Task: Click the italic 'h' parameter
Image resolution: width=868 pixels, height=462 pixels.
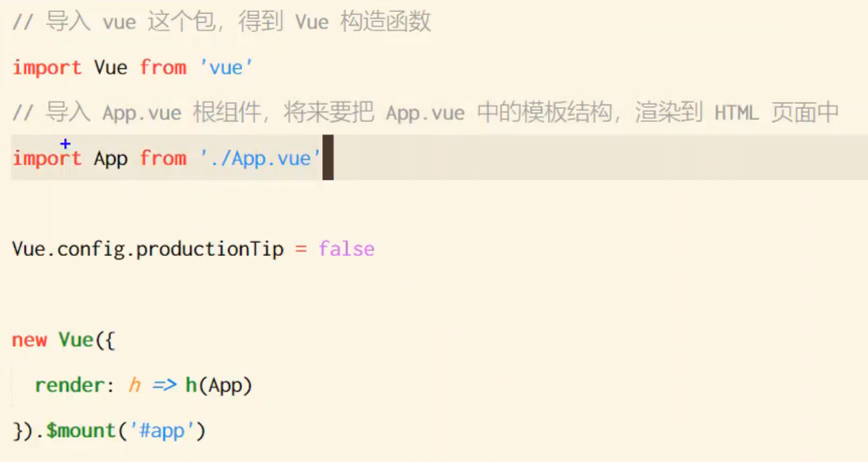Action: [x=135, y=385]
